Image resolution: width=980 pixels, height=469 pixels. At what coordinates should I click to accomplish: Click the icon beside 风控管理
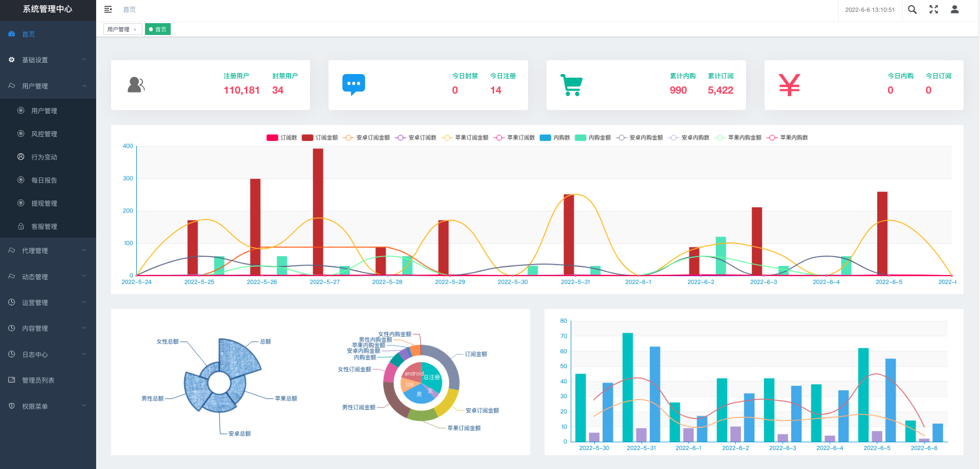21,134
